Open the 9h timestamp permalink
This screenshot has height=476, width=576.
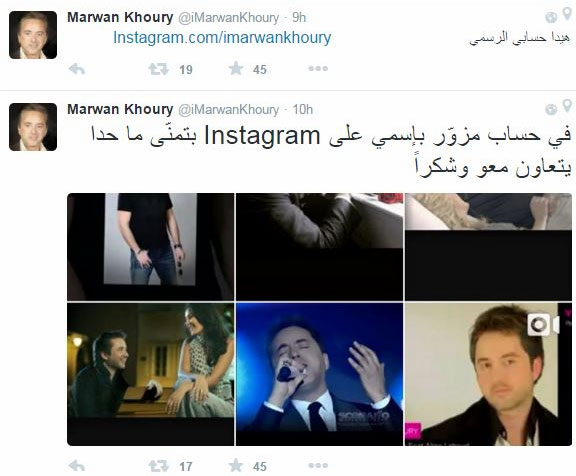tap(299, 17)
